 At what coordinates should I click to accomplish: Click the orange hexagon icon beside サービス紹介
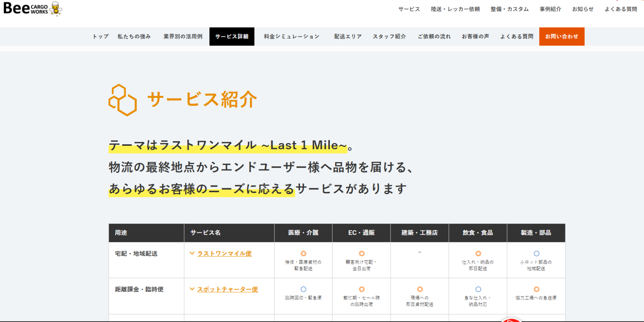coord(122,100)
